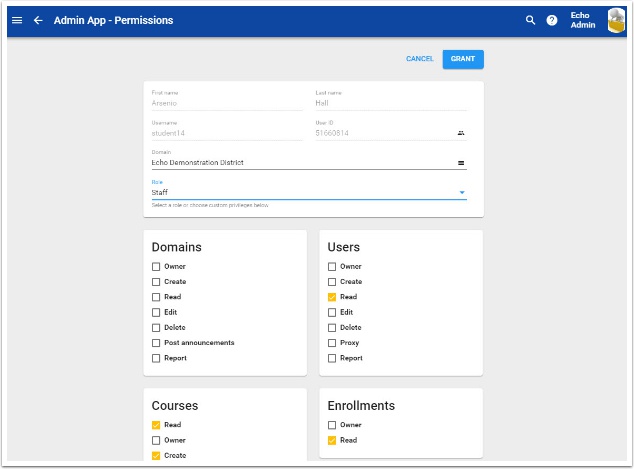The width and height of the screenshot is (634, 469).
Task: Expand the Role dropdown arrow
Action: [462, 192]
